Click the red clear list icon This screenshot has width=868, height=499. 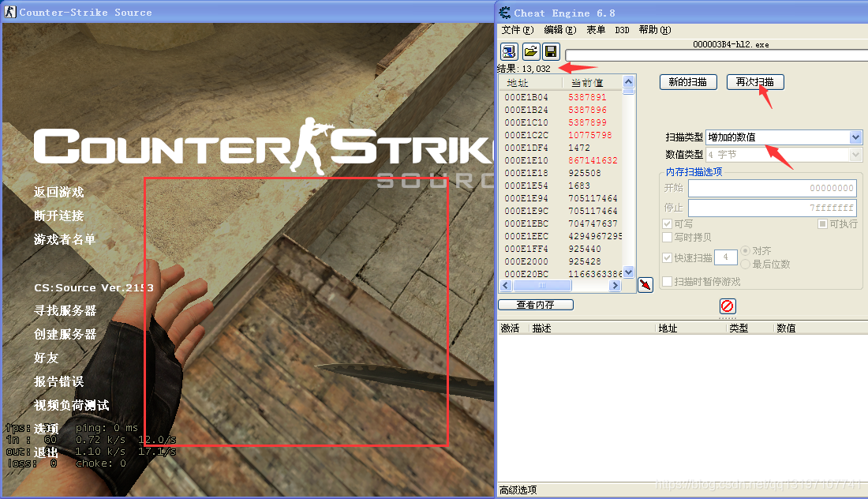pyautogui.click(x=728, y=306)
